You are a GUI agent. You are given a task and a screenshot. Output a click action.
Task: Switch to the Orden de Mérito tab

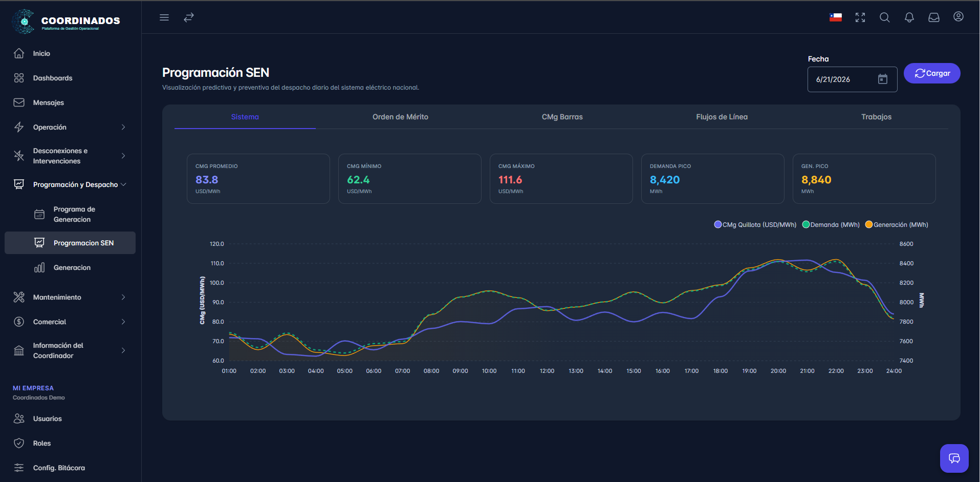pos(400,117)
